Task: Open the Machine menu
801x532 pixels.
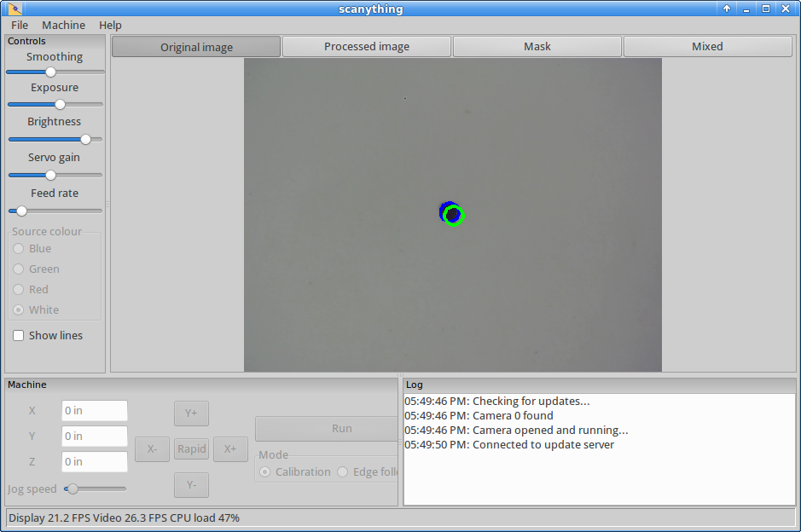Action: [63, 25]
